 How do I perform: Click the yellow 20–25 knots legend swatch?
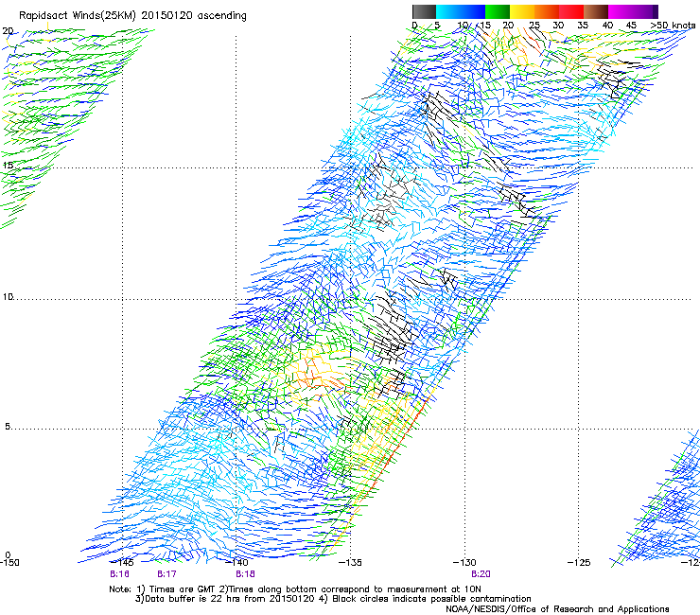521,11
